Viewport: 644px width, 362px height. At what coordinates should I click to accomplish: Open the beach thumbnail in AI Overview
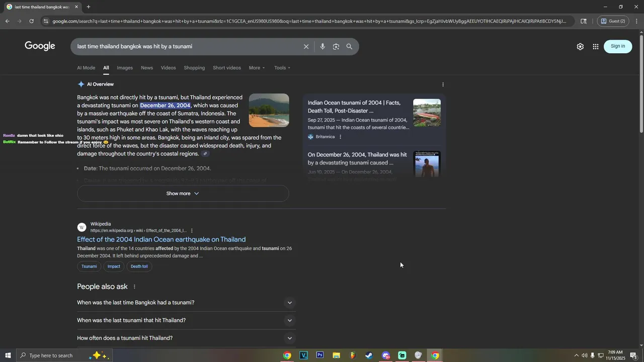click(269, 110)
